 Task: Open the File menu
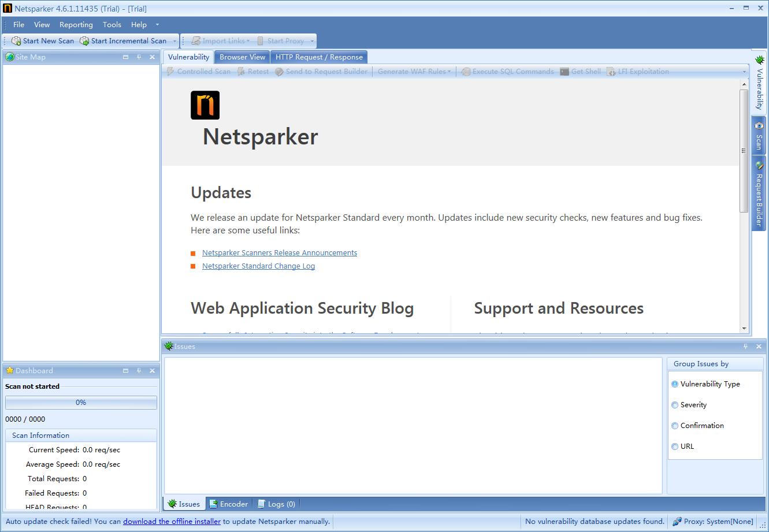pos(18,25)
